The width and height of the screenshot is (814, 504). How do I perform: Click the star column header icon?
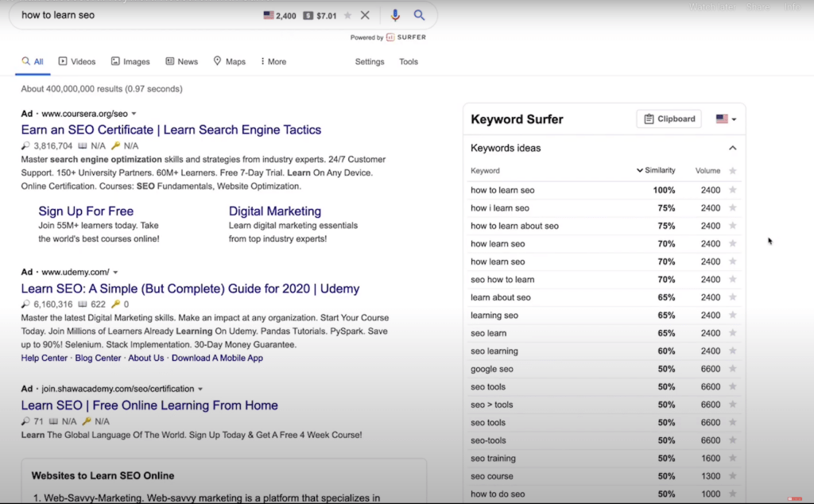(732, 171)
